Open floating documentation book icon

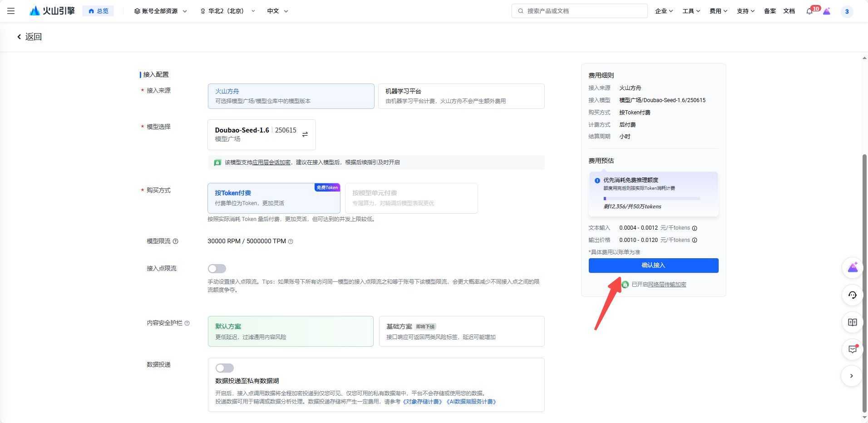coord(853,322)
